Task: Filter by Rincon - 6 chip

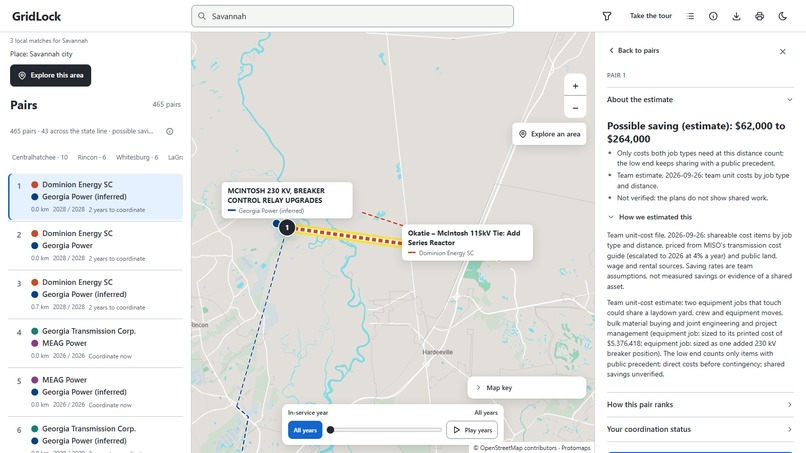Action: pos(91,157)
